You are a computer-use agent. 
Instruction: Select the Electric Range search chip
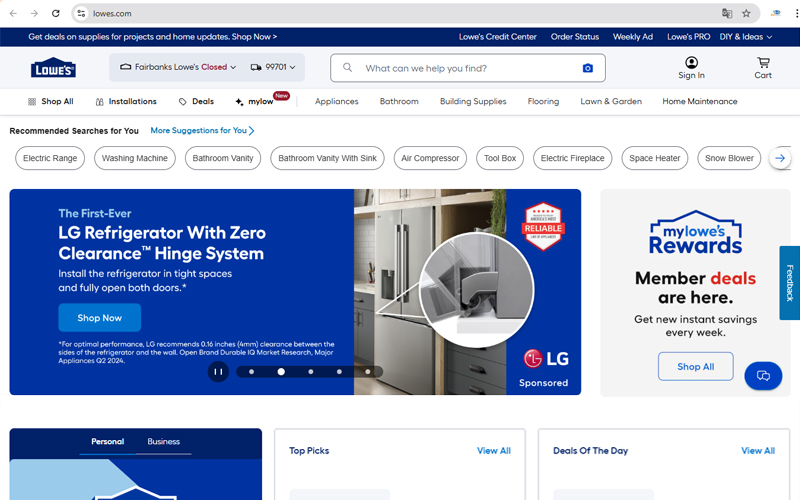click(x=50, y=158)
